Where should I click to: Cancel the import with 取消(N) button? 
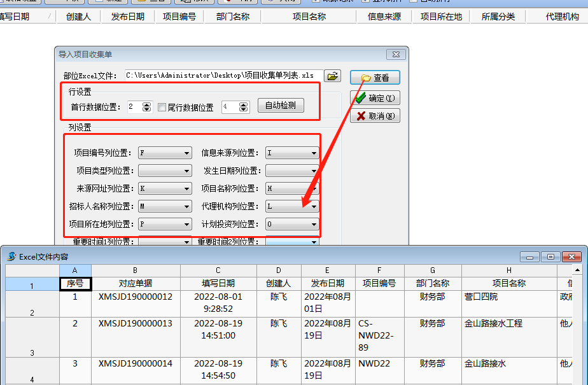tap(375, 116)
